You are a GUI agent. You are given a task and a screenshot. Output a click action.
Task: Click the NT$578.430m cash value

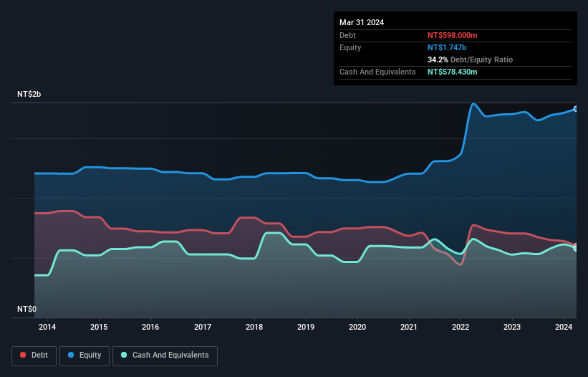click(452, 72)
